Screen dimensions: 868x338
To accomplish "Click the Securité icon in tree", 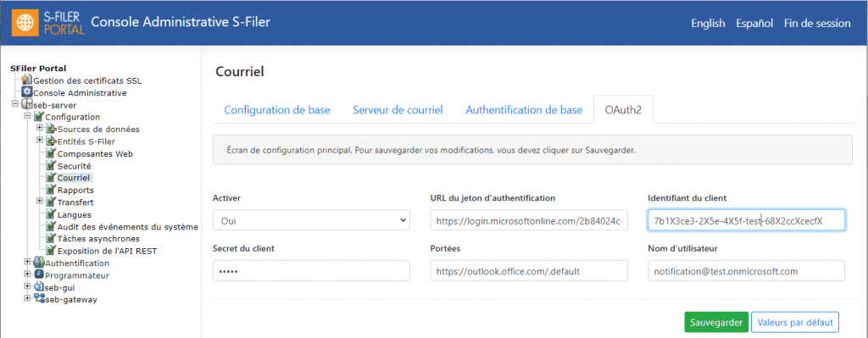I will click(x=51, y=165).
